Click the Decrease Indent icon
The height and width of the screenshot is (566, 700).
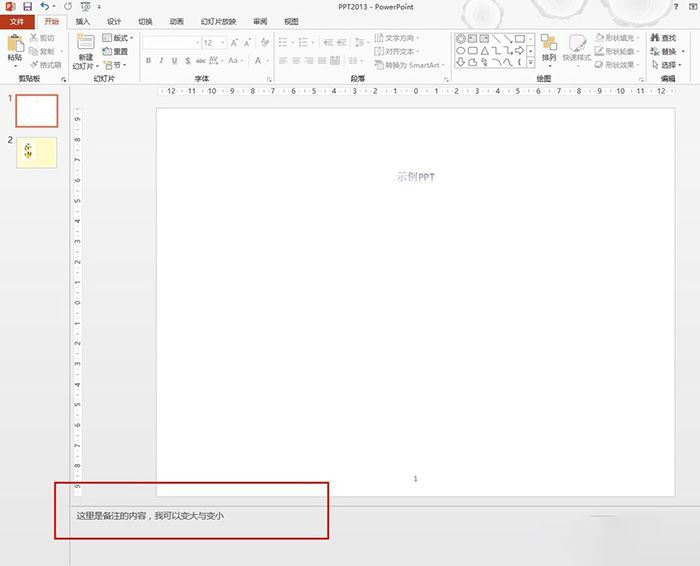(329, 42)
